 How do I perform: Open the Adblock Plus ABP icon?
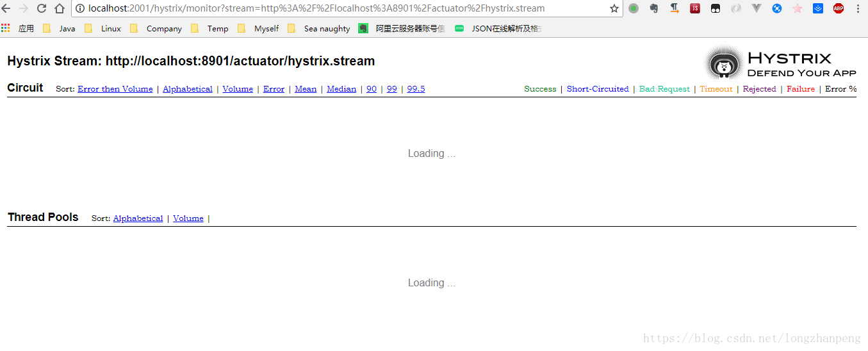[x=839, y=8]
